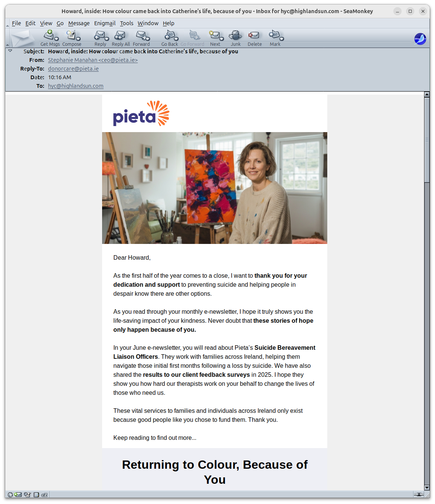
Task: Compose a new message
Action: (71, 38)
